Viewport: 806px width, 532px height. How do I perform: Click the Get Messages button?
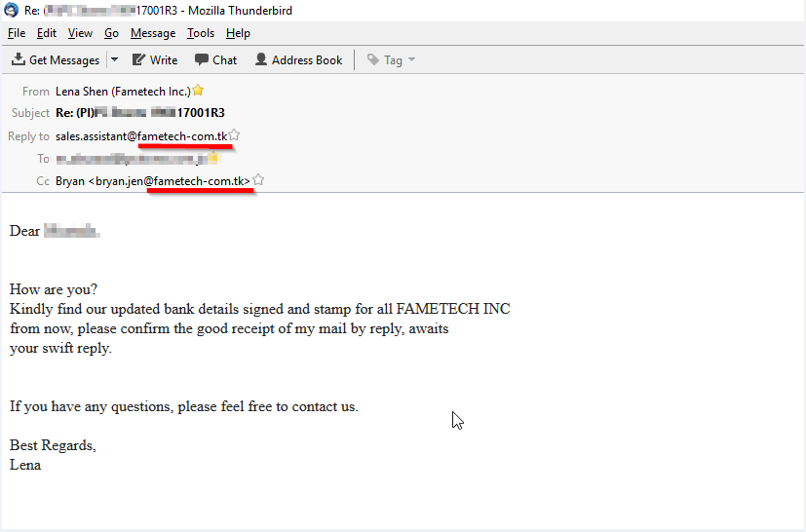coord(56,60)
